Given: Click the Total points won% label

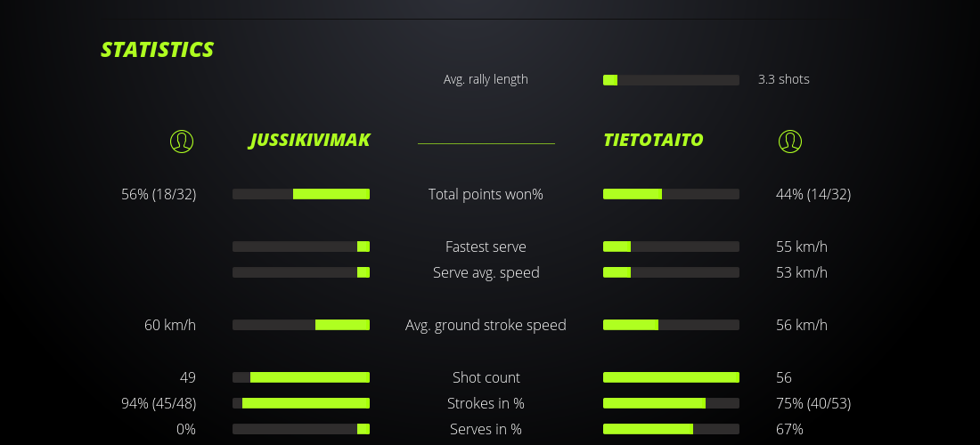Looking at the screenshot, I should (486, 194).
